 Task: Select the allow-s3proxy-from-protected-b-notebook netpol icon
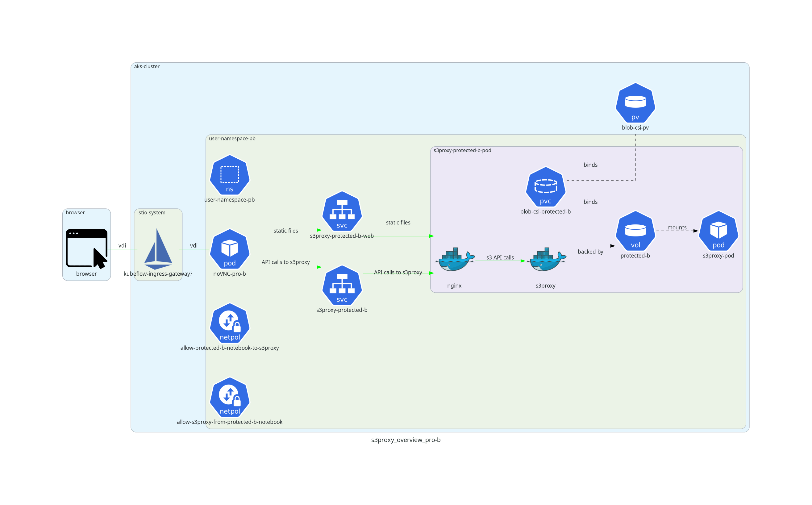pos(230,398)
